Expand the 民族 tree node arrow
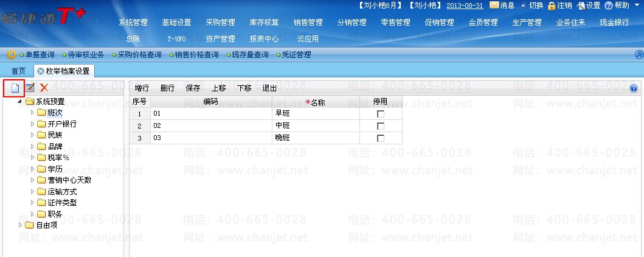Image resolution: width=644 pixels, height=257 pixels. click(x=33, y=135)
